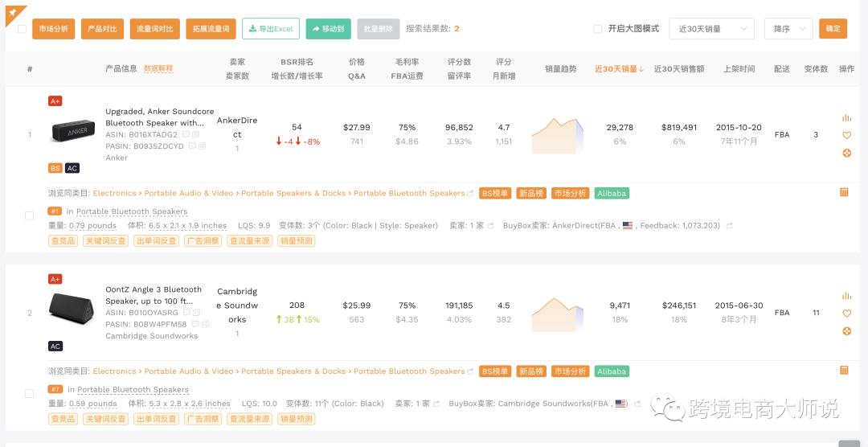This screenshot has width=868, height=447.
Task: Click 广告洞察 button under OontZ product
Action: 203,419
